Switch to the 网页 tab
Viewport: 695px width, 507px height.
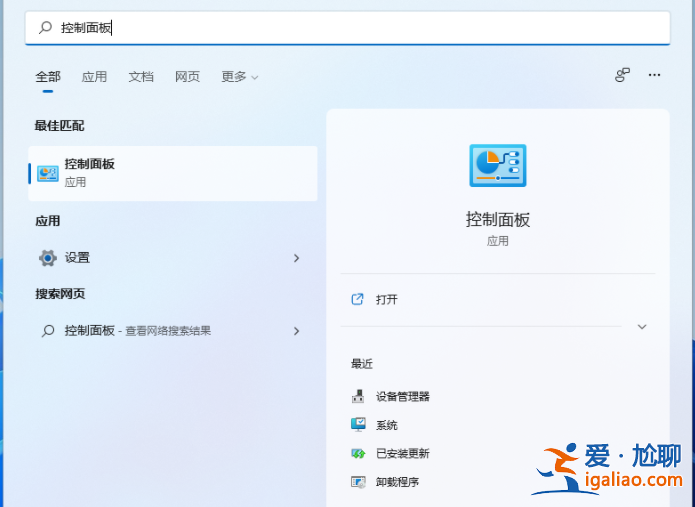pos(187,77)
